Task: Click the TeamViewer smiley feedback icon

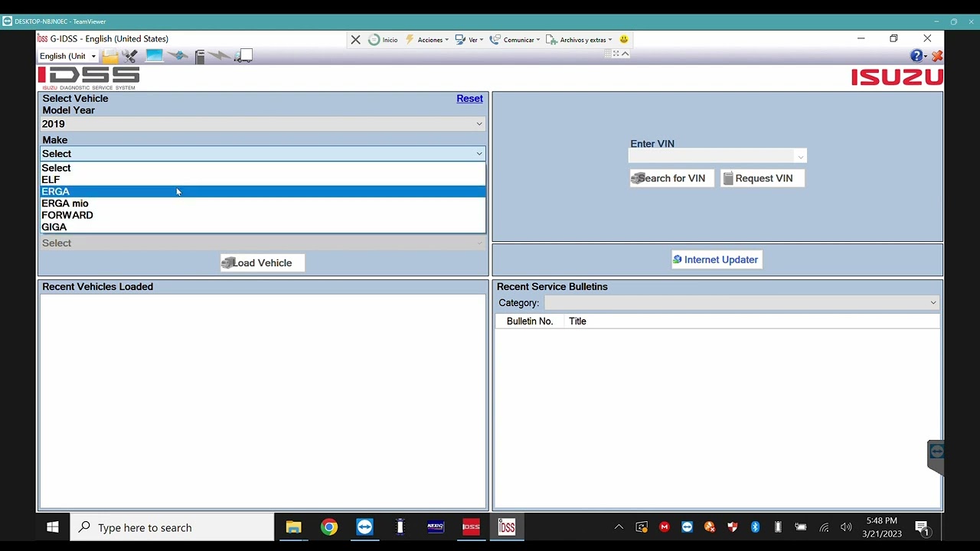Action: click(x=624, y=40)
